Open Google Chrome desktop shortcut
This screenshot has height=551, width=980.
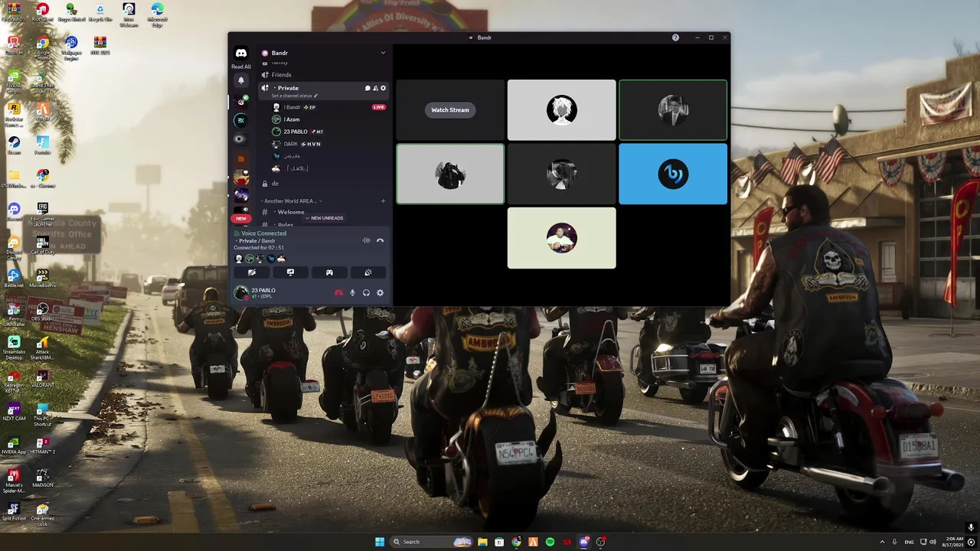(x=42, y=46)
